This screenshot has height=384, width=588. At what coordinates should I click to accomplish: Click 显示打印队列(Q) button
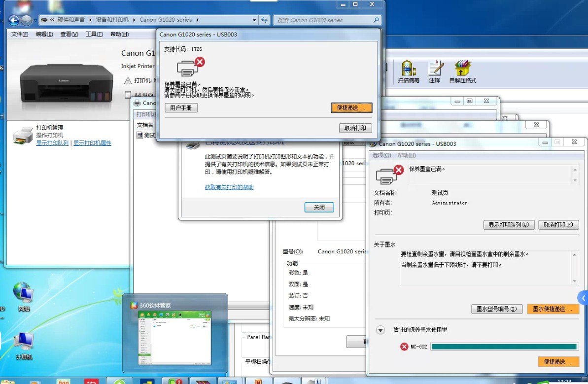click(x=509, y=225)
